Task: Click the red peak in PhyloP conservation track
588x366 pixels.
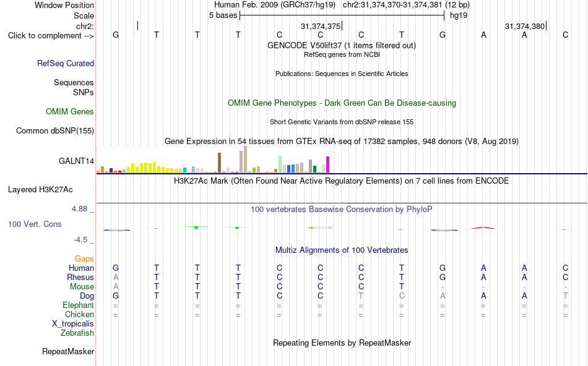Action: point(483,228)
